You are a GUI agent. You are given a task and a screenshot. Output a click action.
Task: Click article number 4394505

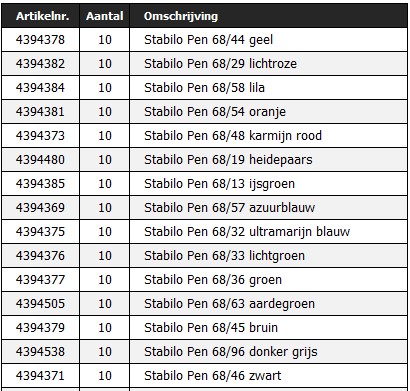(40, 304)
